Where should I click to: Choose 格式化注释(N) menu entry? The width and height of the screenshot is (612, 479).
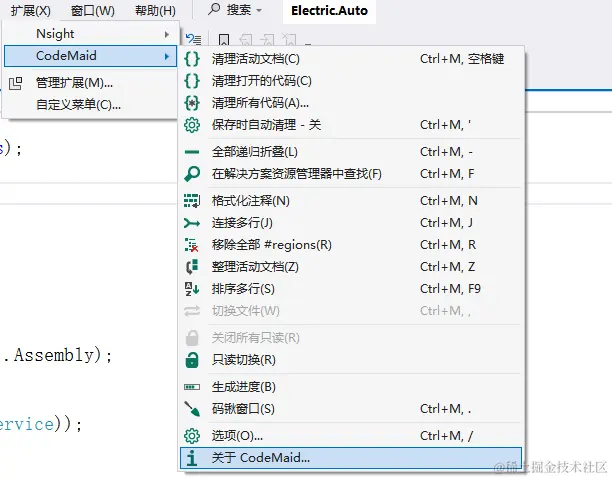point(351,201)
